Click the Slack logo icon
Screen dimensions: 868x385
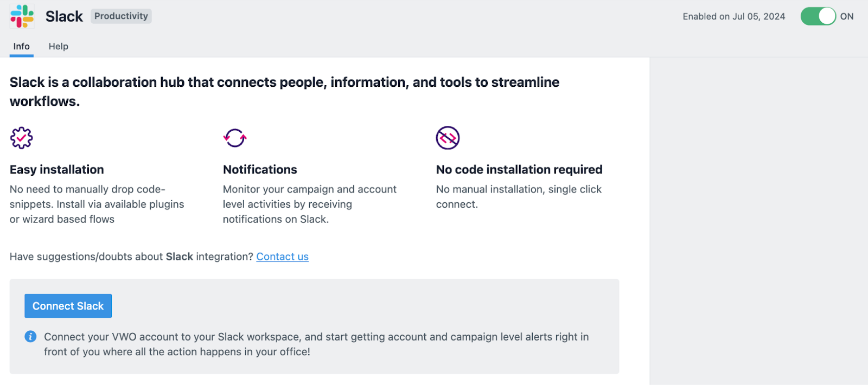click(x=22, y=16)
